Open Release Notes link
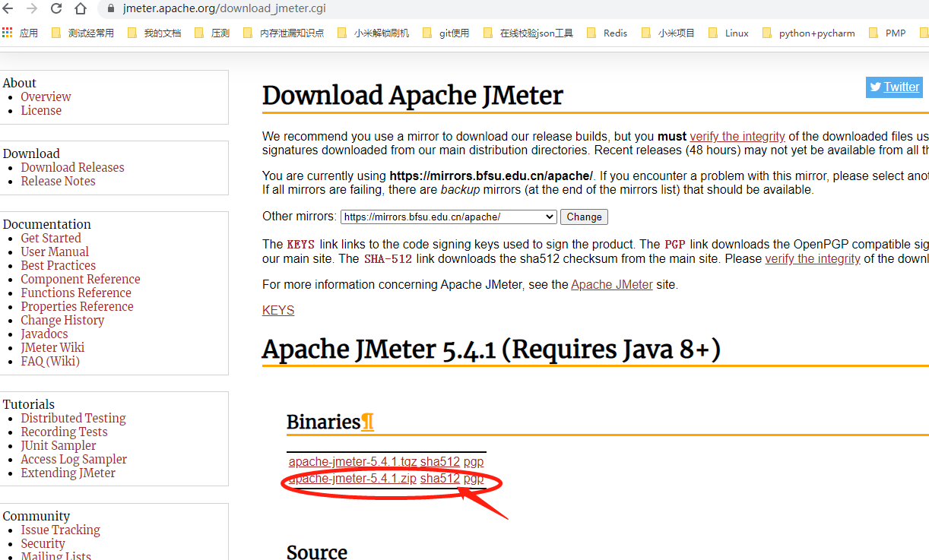 (x=58, y=181)
